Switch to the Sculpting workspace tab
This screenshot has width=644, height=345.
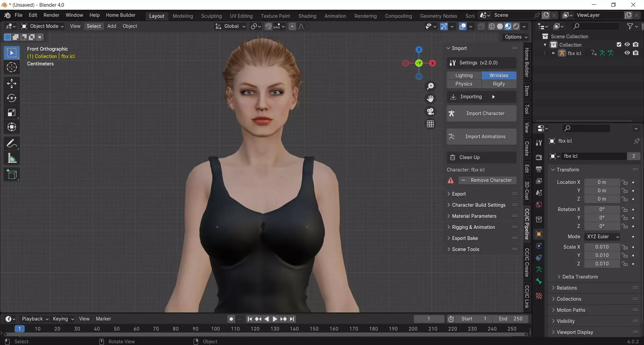point(211,16)
